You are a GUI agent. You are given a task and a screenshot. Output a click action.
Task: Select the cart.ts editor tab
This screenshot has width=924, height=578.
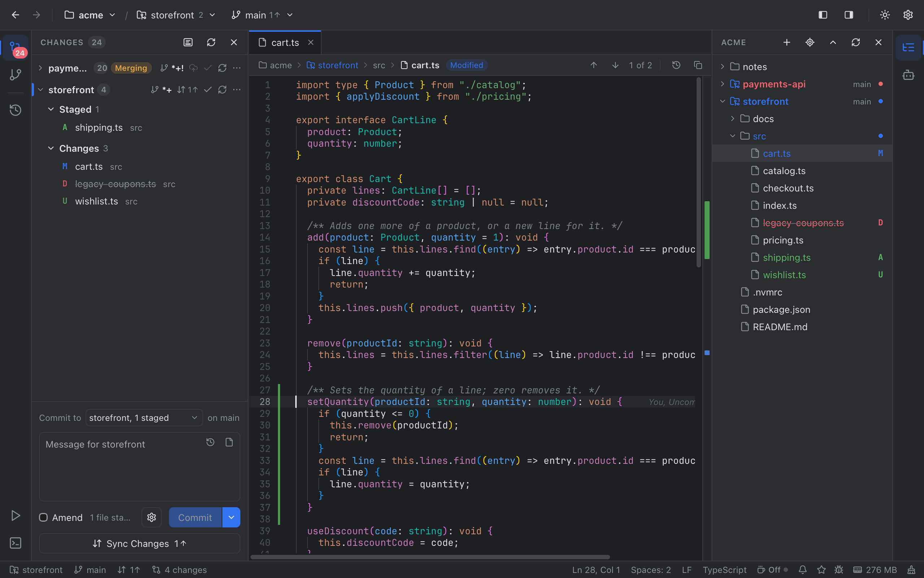[x=285, y=42]
